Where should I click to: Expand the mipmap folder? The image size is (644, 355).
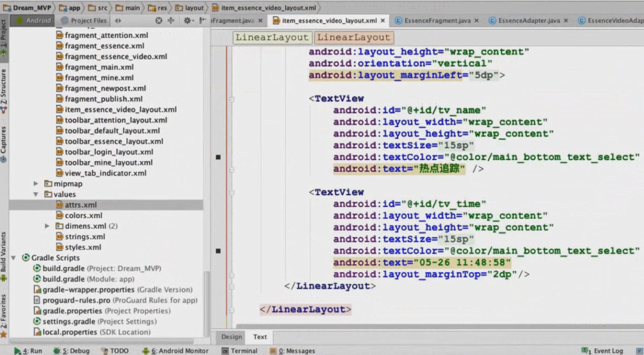click(x=36, y=184)
